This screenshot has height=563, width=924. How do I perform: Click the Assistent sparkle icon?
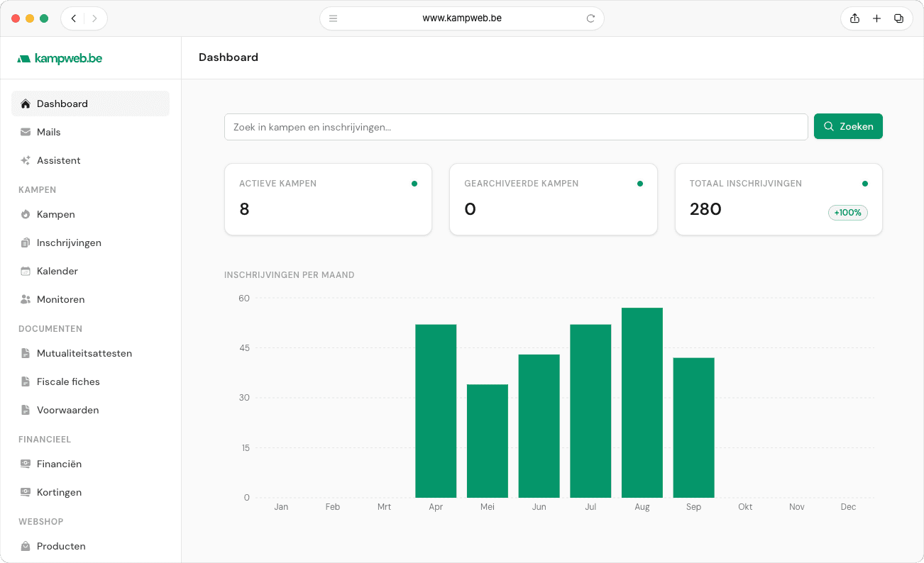click(x=26, y=160)
